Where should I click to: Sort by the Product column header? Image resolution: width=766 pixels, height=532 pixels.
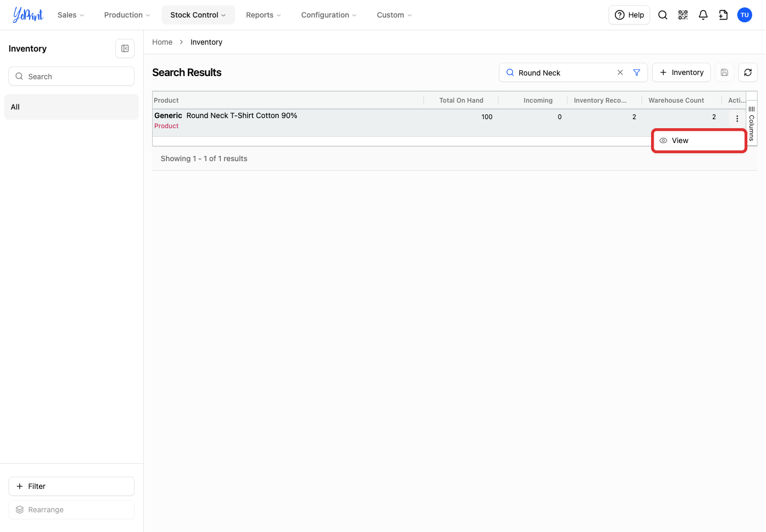(x=288, y=100)
